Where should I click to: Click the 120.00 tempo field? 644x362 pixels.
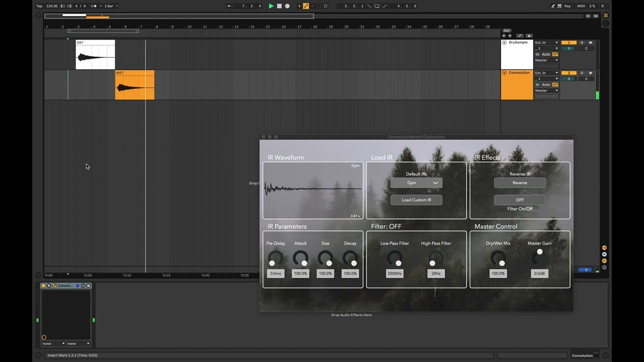52,6
